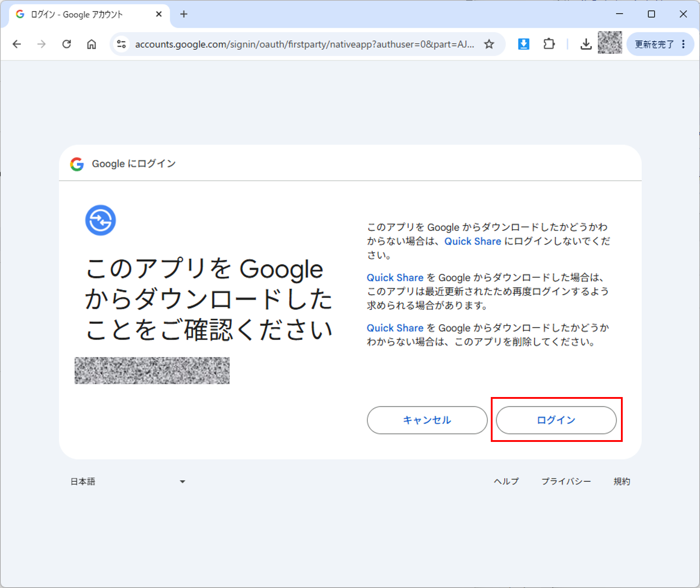Click the forward navigation arrow

click(41, 44)
